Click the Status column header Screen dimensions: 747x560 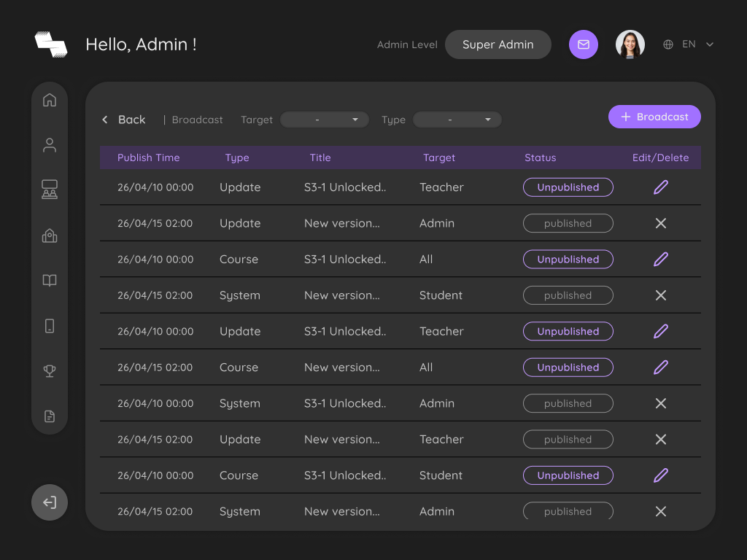tap(541, 157)
